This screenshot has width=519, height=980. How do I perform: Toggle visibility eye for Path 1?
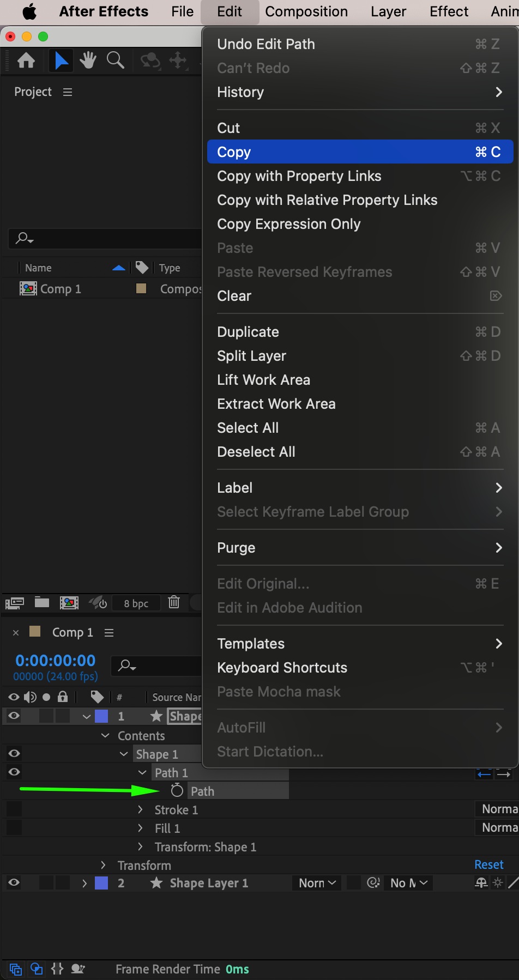coord(14,772)
